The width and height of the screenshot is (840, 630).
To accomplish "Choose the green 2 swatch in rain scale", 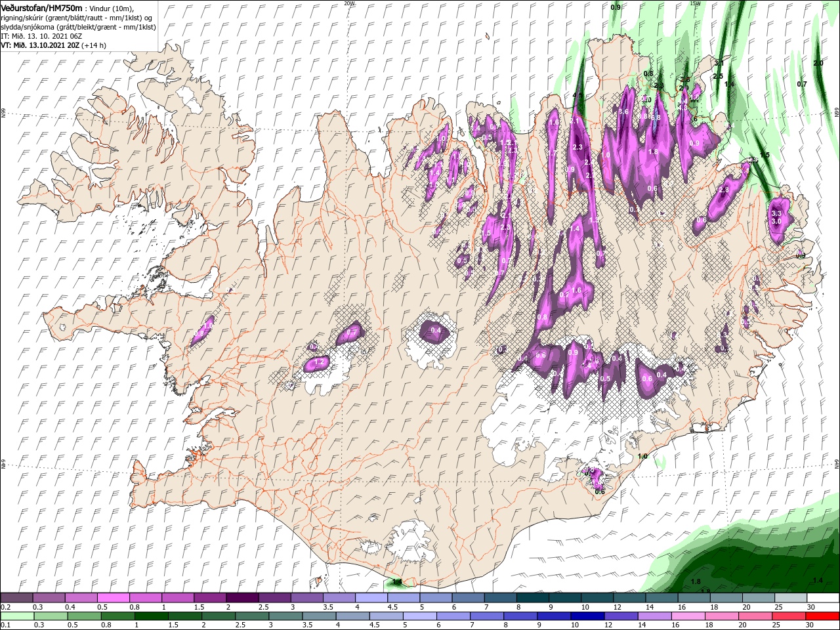I will [218, 616].
